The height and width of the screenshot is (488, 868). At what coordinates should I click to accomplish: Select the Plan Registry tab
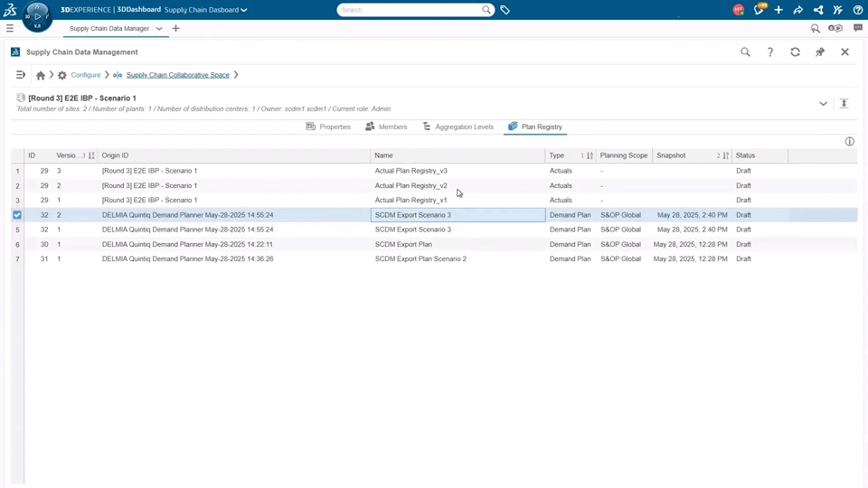click(535, 127)
